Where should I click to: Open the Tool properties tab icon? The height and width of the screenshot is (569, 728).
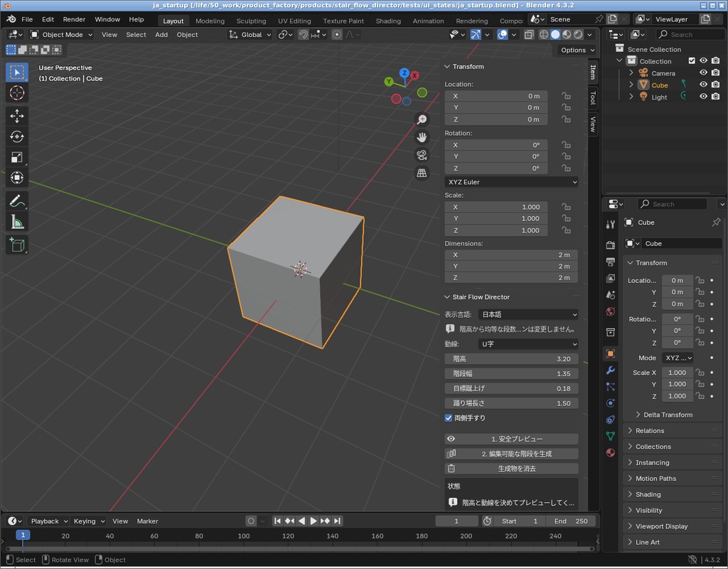(x=611, y=225)
